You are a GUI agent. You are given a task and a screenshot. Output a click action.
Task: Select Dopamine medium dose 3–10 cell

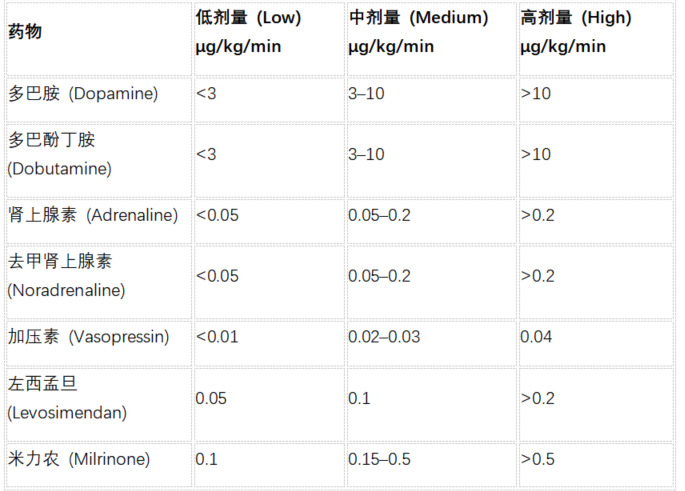point(432,100)
